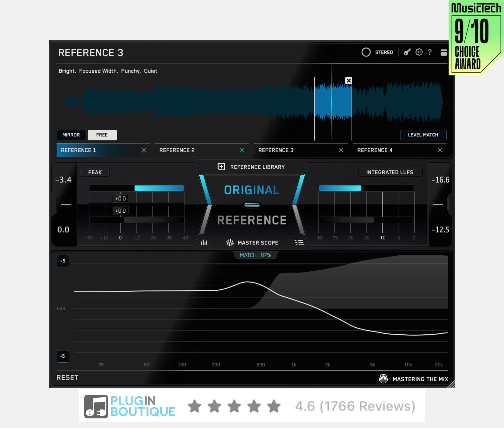504x428 pixels.
Task: Select the Reference 4 tab
Action: [x=375, y=150]
